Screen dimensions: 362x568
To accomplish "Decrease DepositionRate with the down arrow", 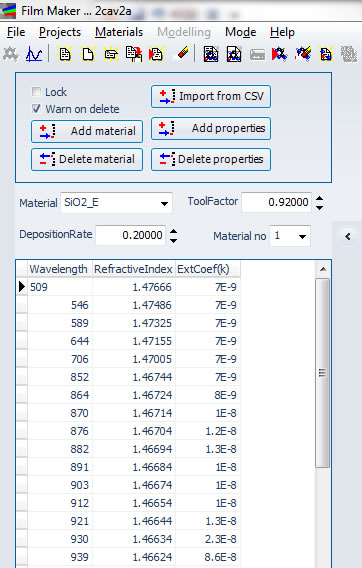I will (x=174, y=241).
